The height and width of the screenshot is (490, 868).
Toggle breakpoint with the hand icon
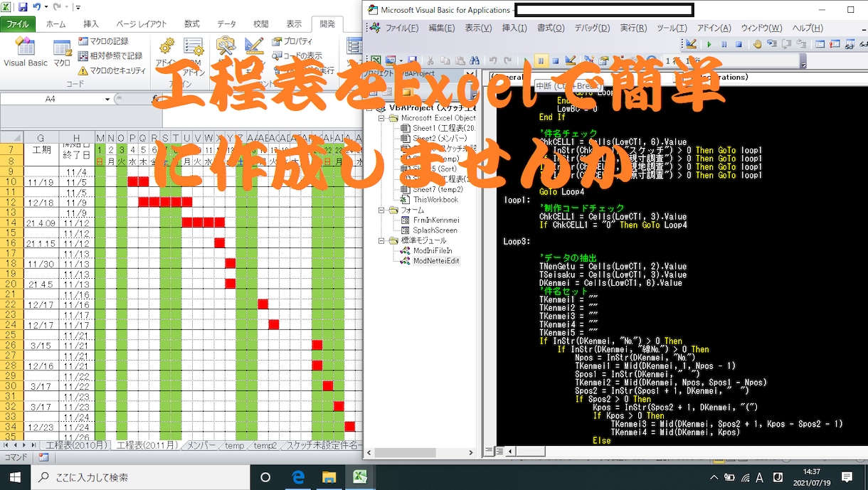[x=757, y=43]
